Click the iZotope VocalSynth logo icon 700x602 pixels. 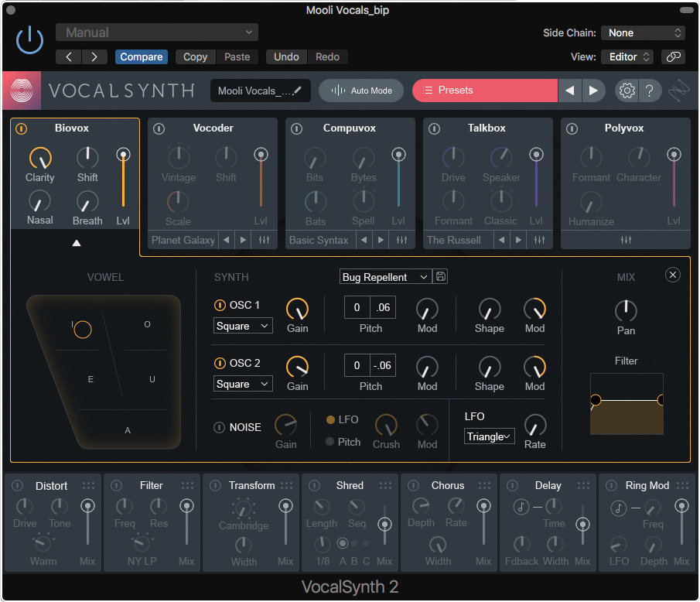[x=22, y=91]
